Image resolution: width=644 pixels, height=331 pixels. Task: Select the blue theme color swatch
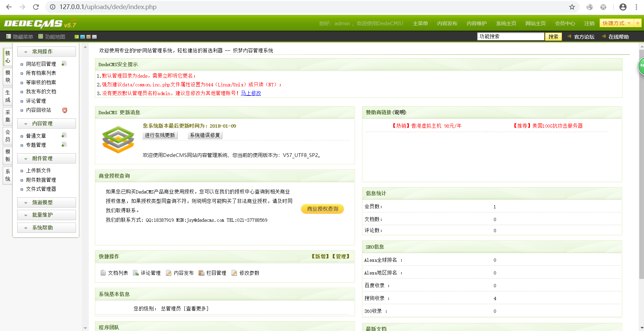click(x=82, y=37)
